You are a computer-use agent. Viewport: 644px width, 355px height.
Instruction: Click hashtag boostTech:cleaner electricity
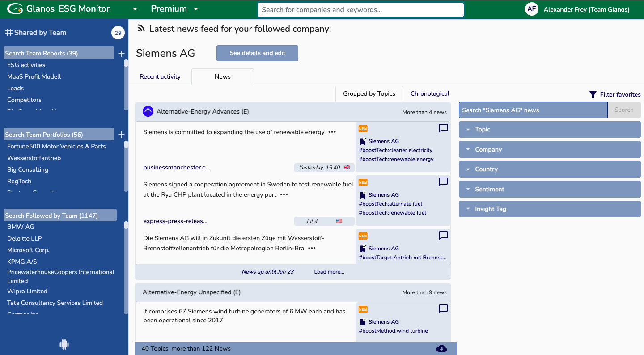396,150
